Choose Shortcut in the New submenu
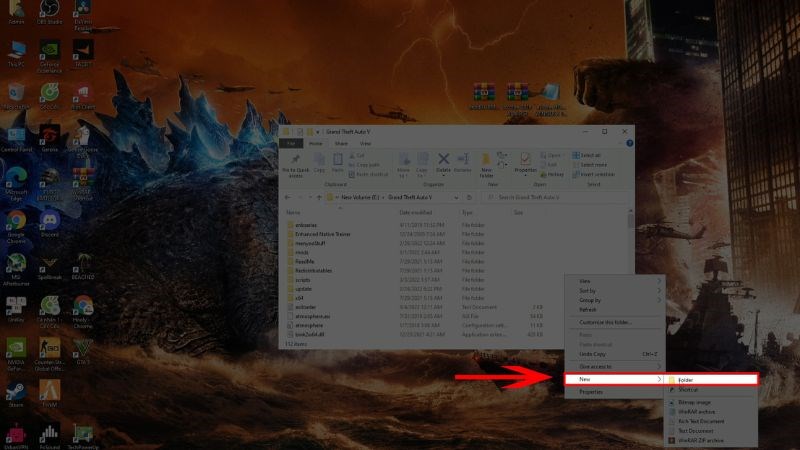The image size is (800, 450). tap(711, 390)
